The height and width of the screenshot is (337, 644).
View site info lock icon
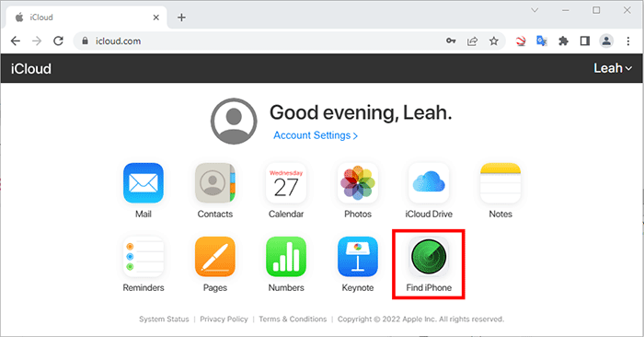[x=85, y=41]
